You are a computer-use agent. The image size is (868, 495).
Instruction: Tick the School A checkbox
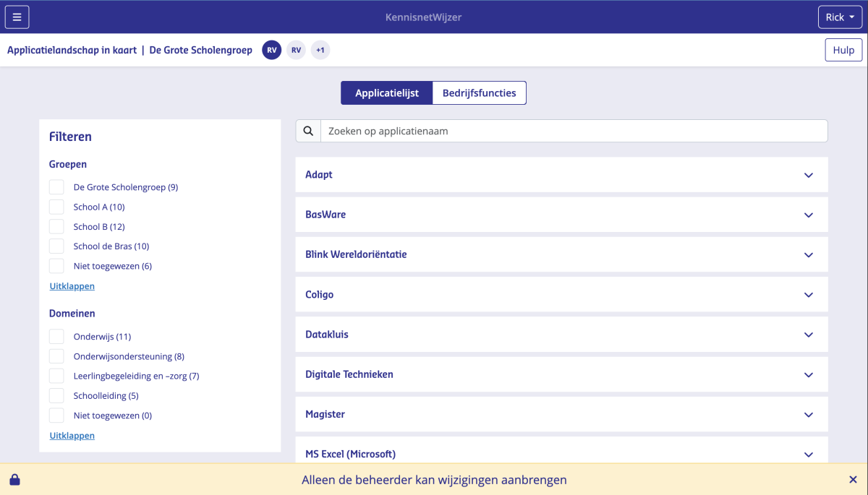[x=56, y=207]
